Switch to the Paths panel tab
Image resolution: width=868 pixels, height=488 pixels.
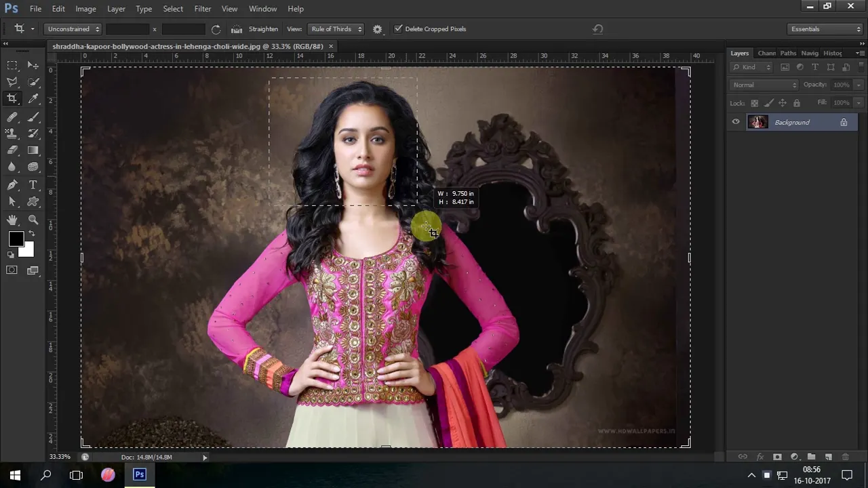pyautogui.click(x=788, y=53)
